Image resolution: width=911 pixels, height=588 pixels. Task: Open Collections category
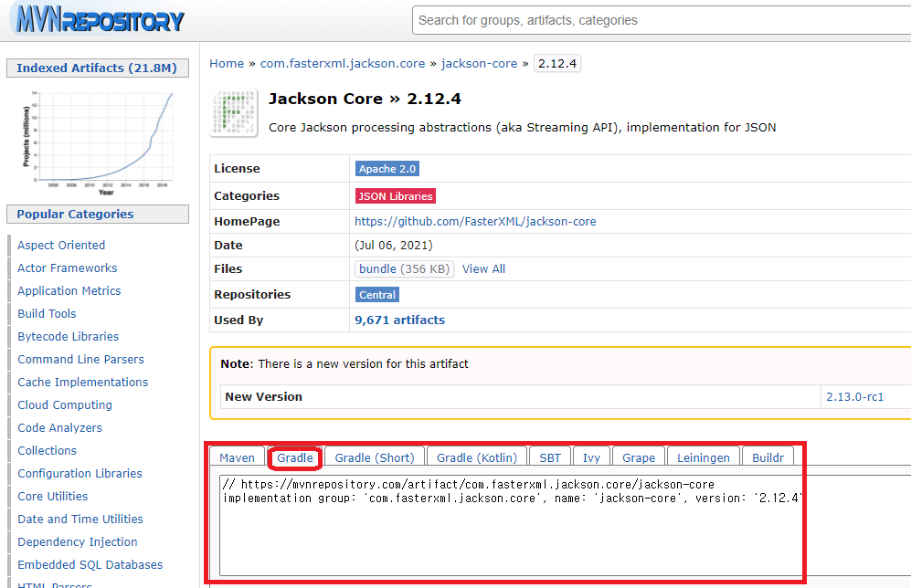tap(48, 450)
